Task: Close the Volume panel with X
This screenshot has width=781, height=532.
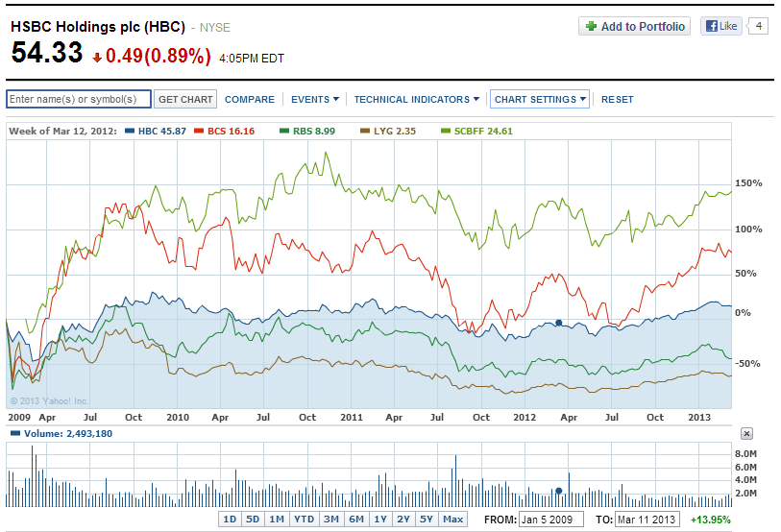Action: click(x=746, y=433)
